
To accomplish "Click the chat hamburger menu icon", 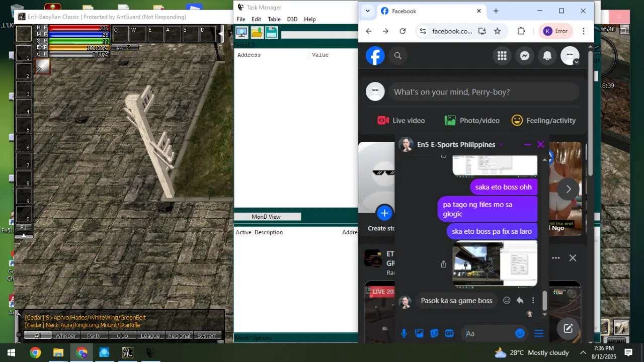I will 539,333.
